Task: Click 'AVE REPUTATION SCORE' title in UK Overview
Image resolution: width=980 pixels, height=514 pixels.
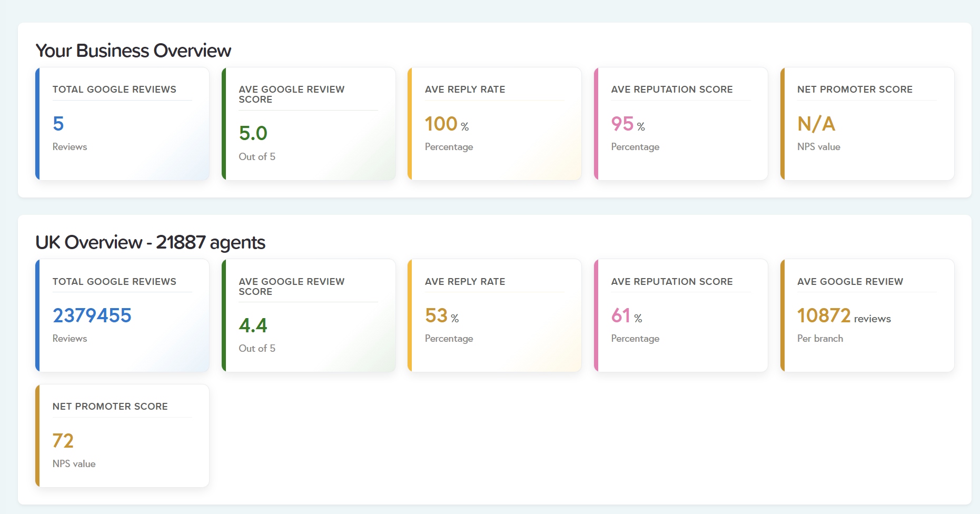Action: click(x=672, y=282)
